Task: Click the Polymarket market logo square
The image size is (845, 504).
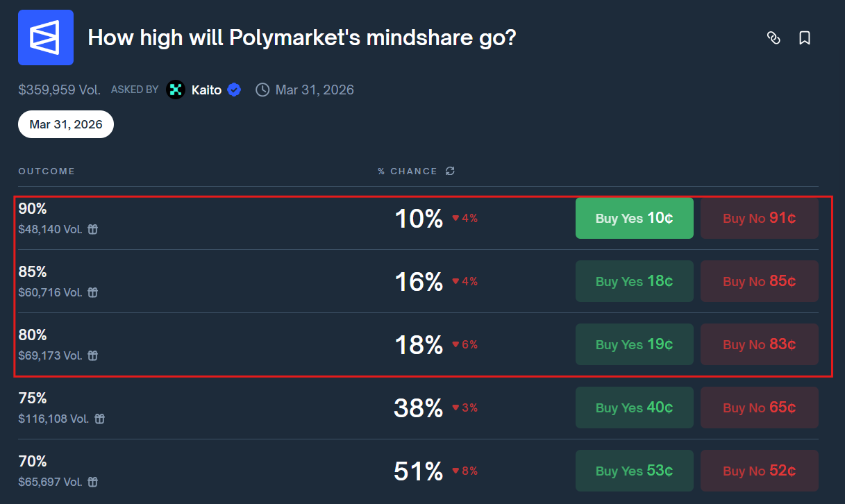Action: (x=45, y=37)
